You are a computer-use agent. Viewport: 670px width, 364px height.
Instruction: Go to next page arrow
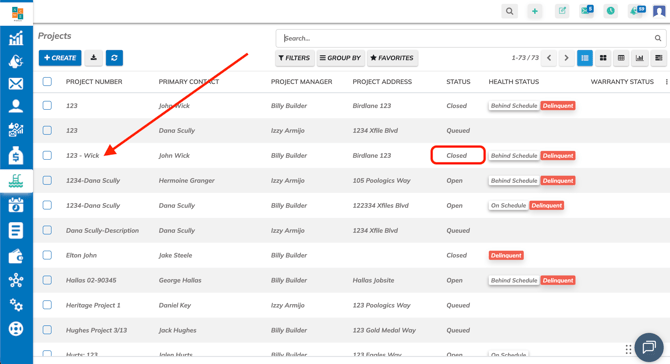point(566,58)
